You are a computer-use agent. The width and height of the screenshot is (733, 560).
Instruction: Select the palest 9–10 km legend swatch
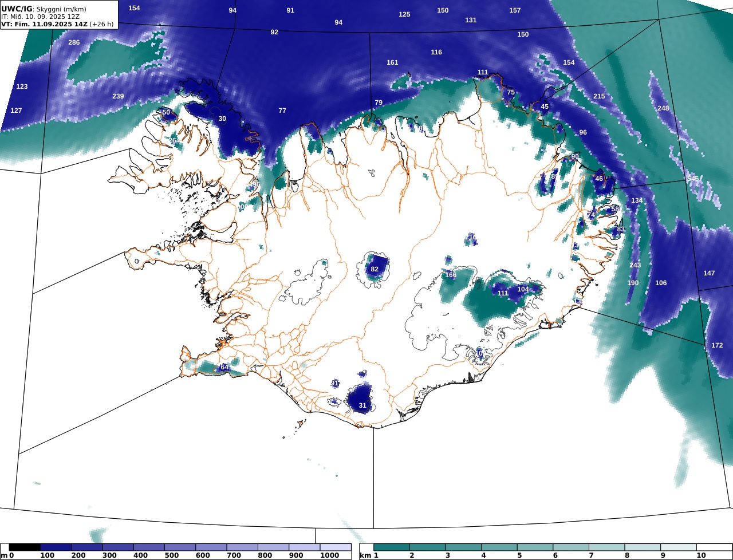[x=678, y=547]
